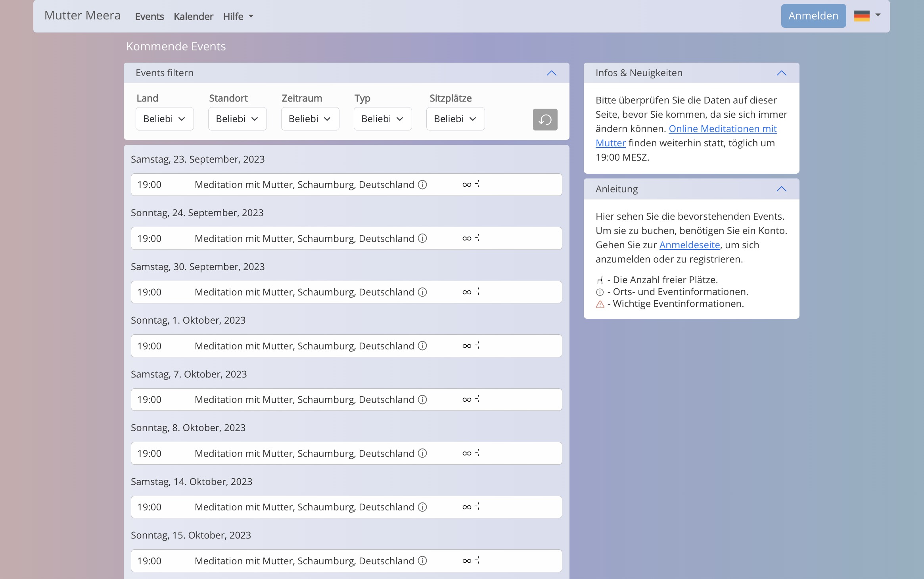Click seat icon on 30. September event

point(477,292)
